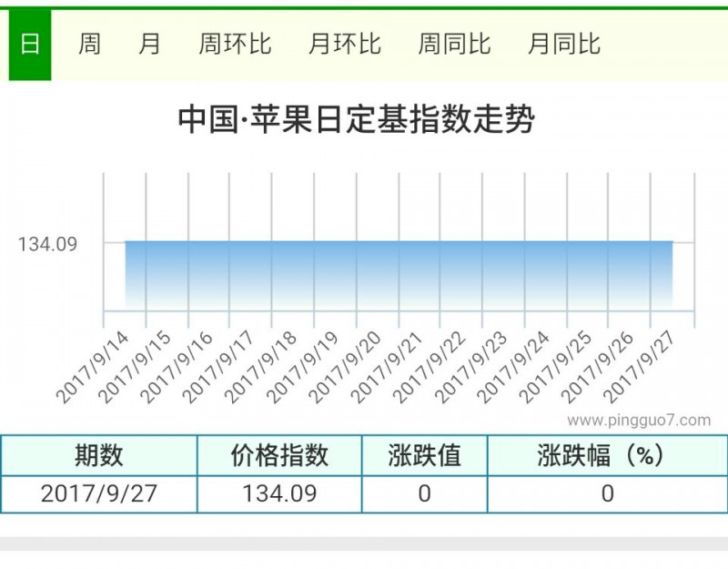728x569 pixels.
Task: Click the 涨跌幅（%） column header
Action: click(x=607, y=455)
